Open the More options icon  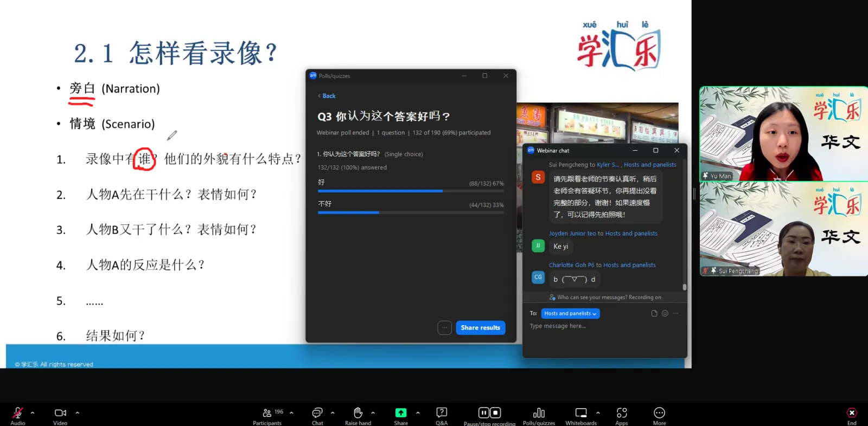point(659,413)
